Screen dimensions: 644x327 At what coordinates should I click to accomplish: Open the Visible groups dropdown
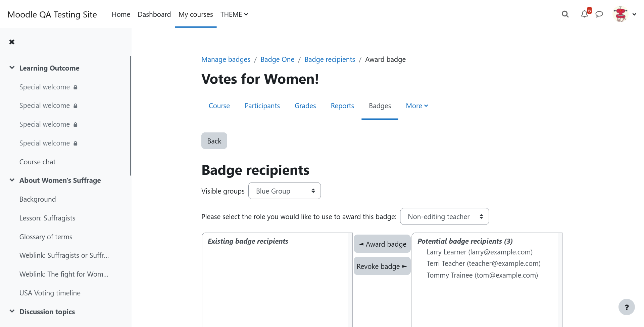pyautogui.click(x=285, y=191)
